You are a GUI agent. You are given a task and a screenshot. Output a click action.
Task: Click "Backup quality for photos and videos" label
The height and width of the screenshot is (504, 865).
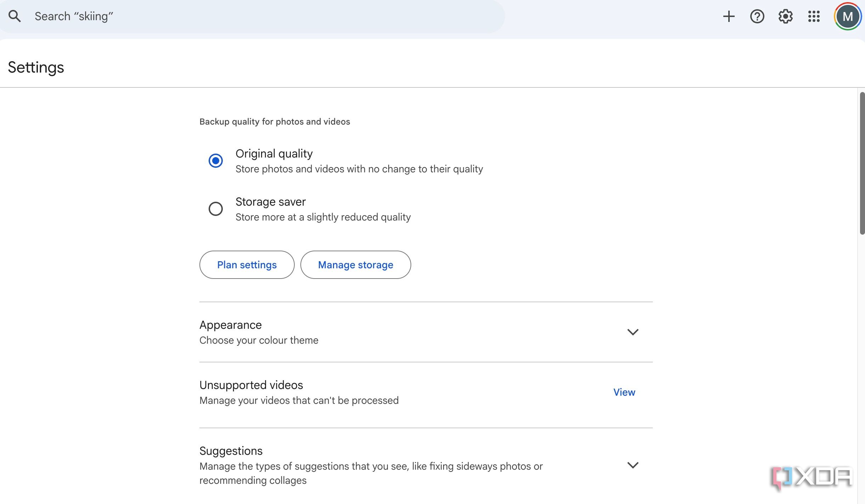coord(275,122)
